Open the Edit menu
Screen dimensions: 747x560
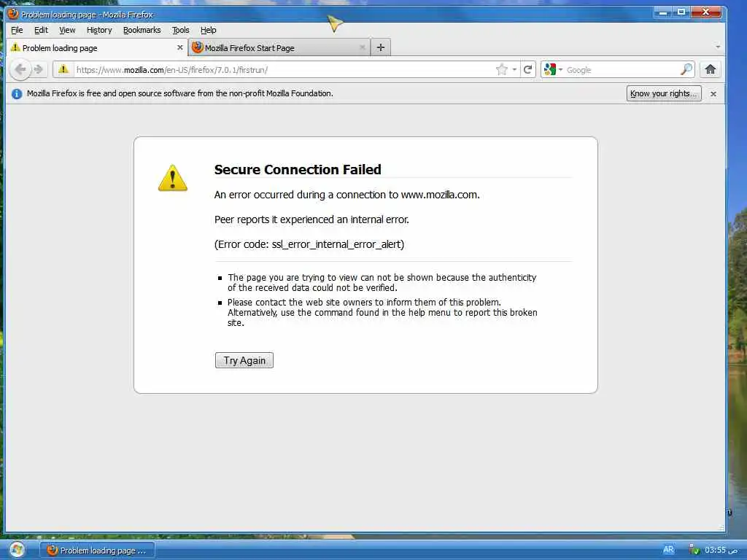click(x=41, y=30)
